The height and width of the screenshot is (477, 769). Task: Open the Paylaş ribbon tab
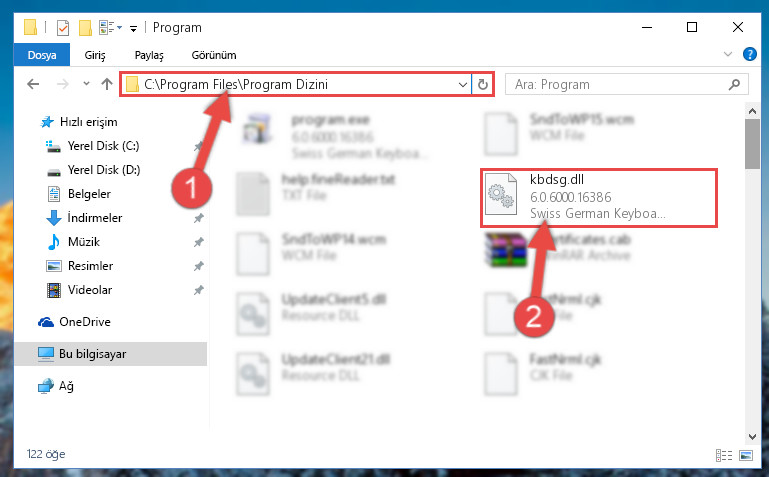(x=149, y=55)
